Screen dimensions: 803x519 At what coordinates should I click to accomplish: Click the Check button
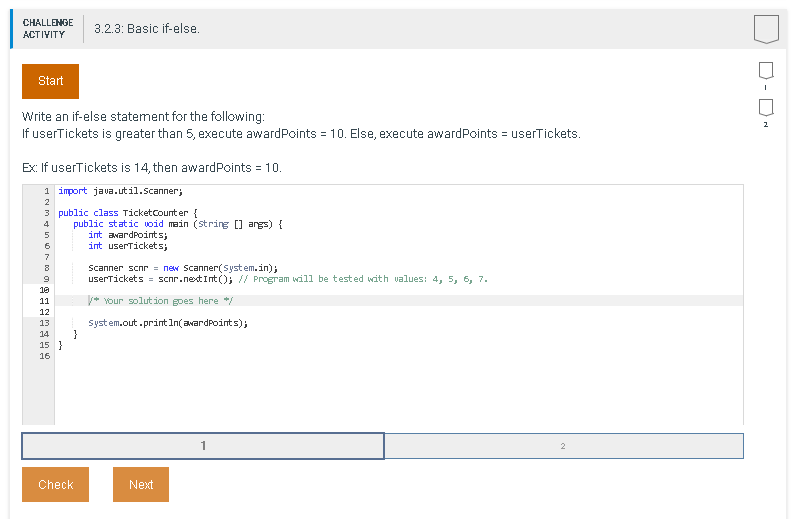[x=55, y=484]
